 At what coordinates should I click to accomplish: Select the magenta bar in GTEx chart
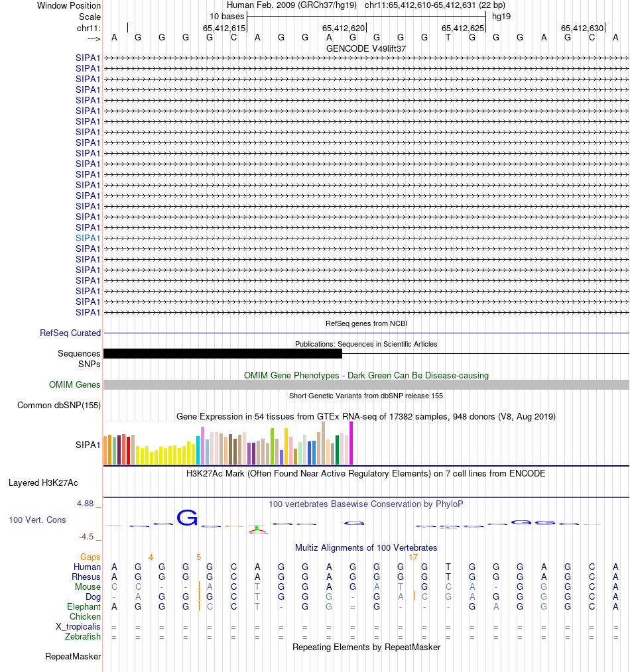(351, 443)
